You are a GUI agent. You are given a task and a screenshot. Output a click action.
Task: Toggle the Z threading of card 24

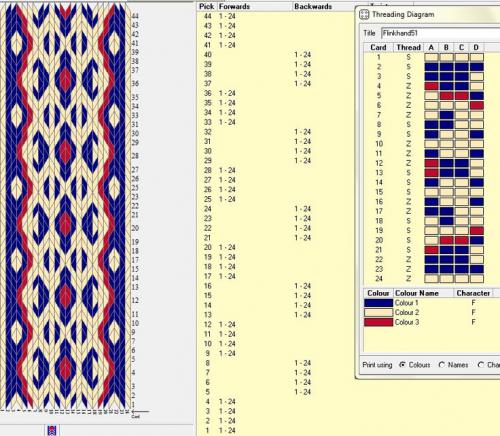pyautogui.click(x=409, y=279)
